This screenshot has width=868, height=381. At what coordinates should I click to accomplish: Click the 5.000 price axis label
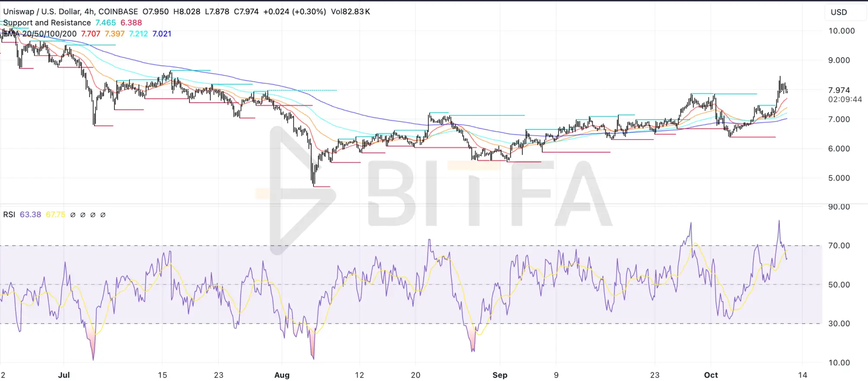click(839, 178)
